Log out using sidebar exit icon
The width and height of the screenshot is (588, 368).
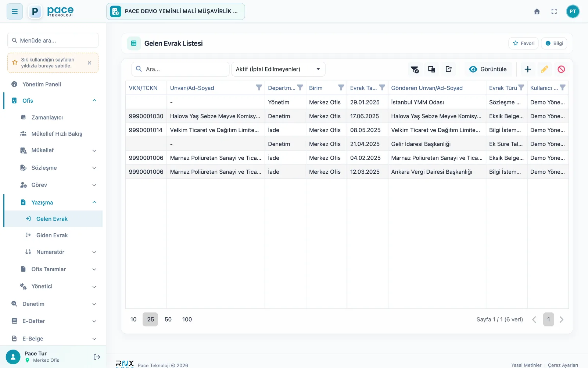(x=97, y=357)
